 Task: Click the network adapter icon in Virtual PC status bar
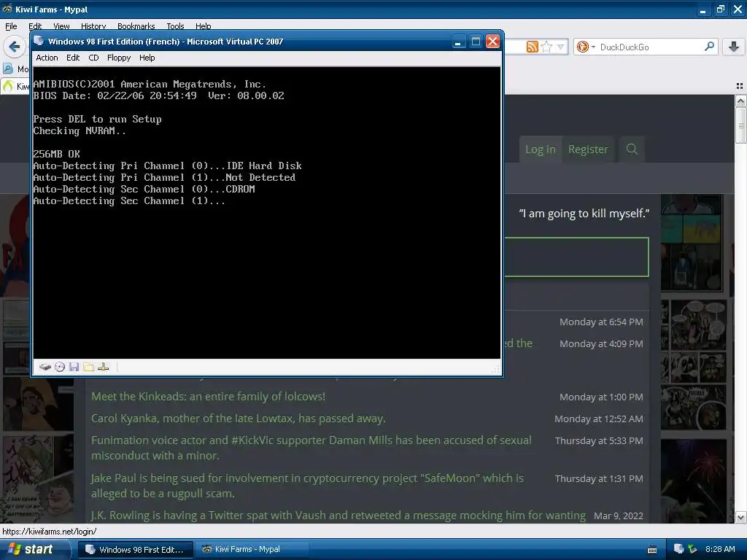coord(104,367)
